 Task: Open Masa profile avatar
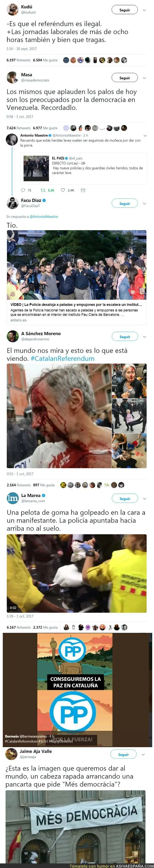pyautogui.click(x=12, y=77)
